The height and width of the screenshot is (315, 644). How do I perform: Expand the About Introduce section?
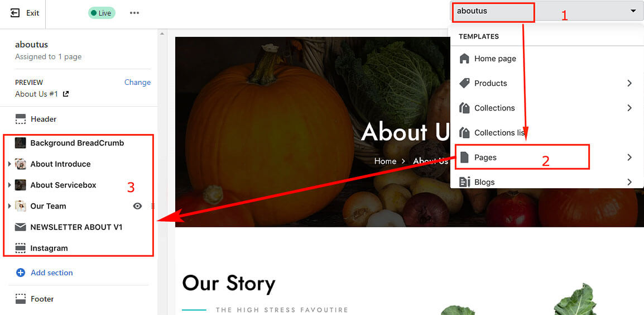coord(9,164)
